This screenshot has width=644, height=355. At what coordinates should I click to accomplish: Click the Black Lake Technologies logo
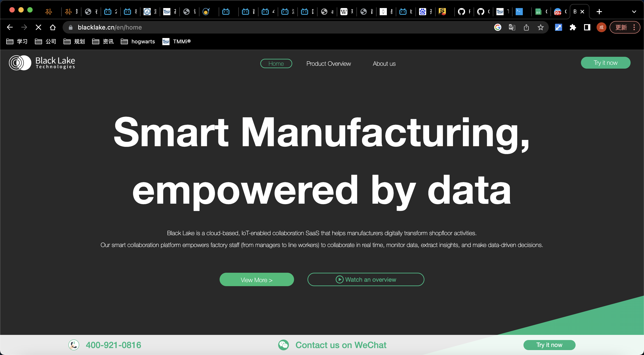42,63
